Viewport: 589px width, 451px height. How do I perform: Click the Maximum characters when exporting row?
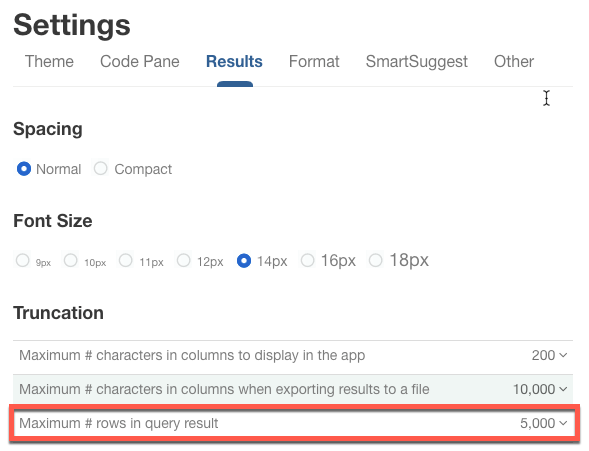(293, 389)
